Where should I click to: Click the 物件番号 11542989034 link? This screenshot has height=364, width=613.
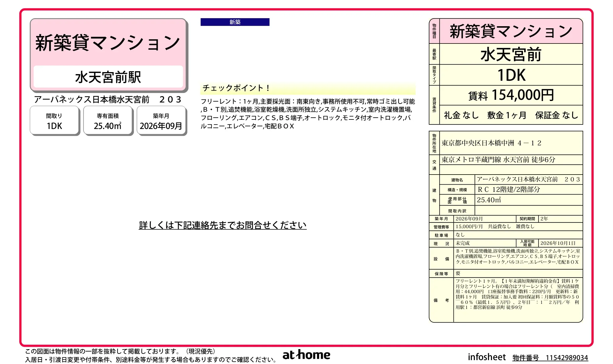[x=550, y=357]
